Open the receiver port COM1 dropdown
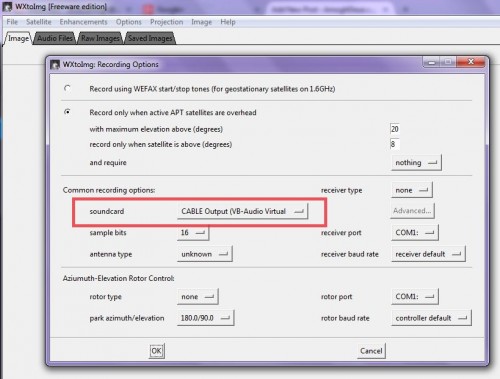 click(x=415, y=233)
